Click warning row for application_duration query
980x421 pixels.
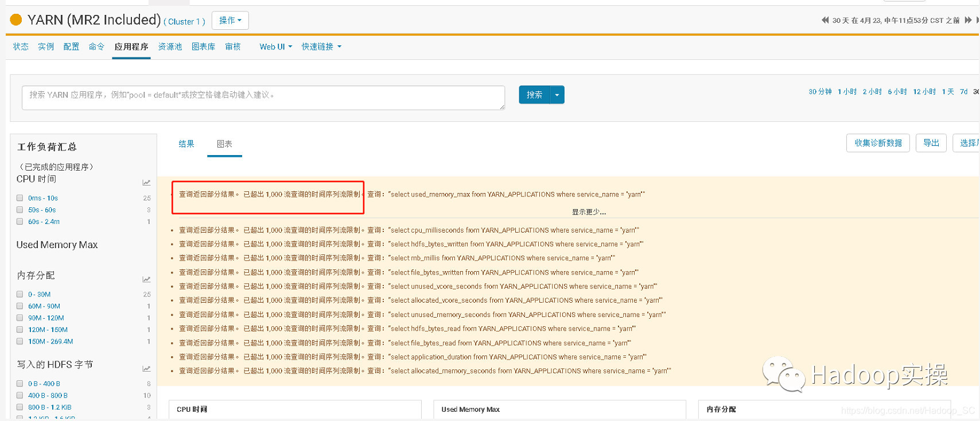point(413,357)
